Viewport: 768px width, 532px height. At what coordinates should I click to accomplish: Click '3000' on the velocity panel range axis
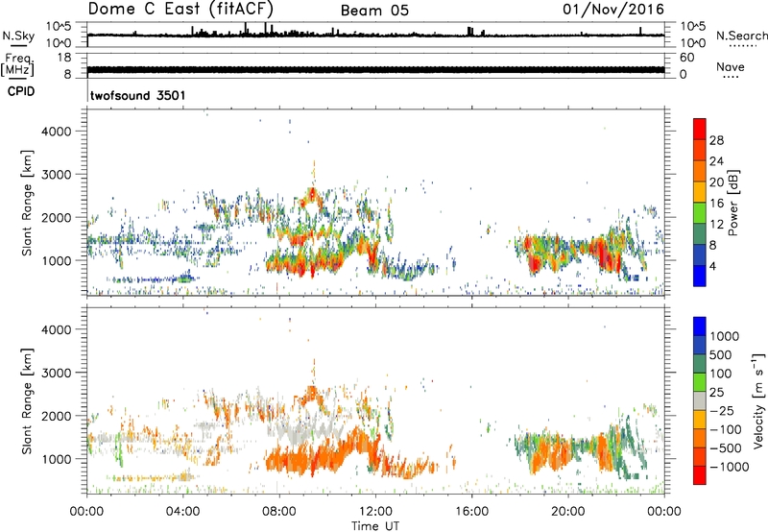pyautogui.click(x=57, y=373)
